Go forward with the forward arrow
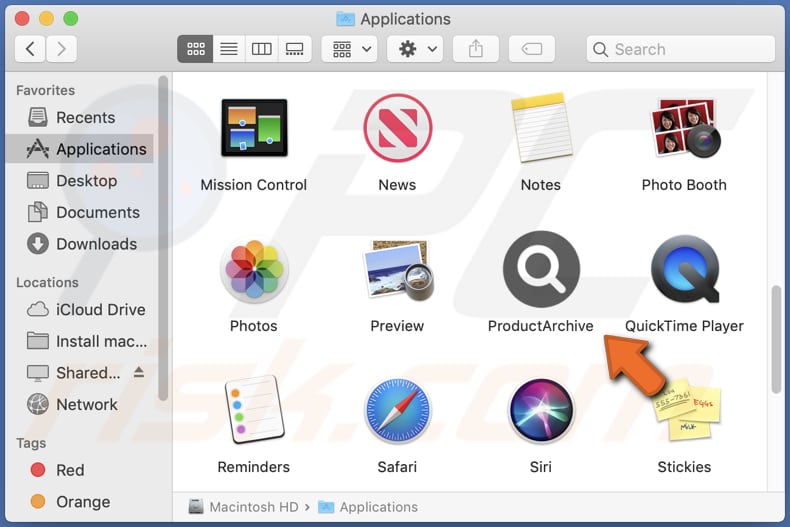The height and width of the screenshot is (527, 790). click(x=61, y=49)
